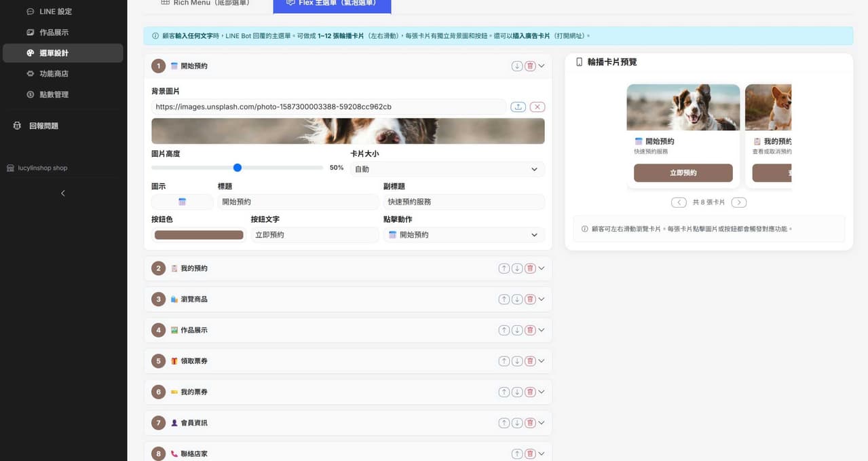Move down the 開始預約 card
Image resolution: width=868 pixels, height=461 pixels.
point(516,66)
